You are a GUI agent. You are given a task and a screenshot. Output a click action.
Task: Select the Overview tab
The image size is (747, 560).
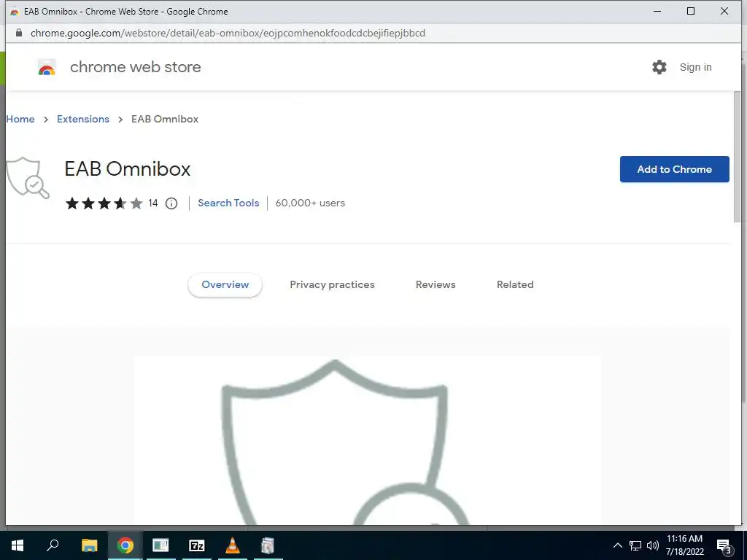pyautogui.click(x=225, y=285)
